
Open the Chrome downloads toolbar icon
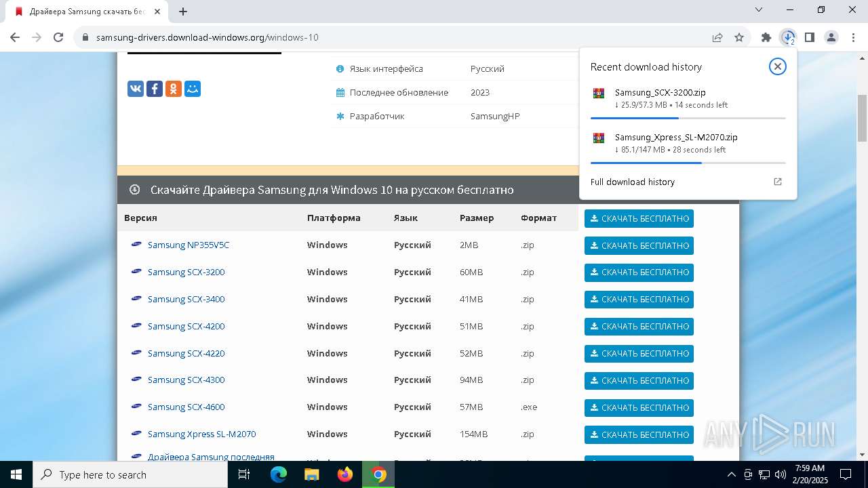point(787,37)
